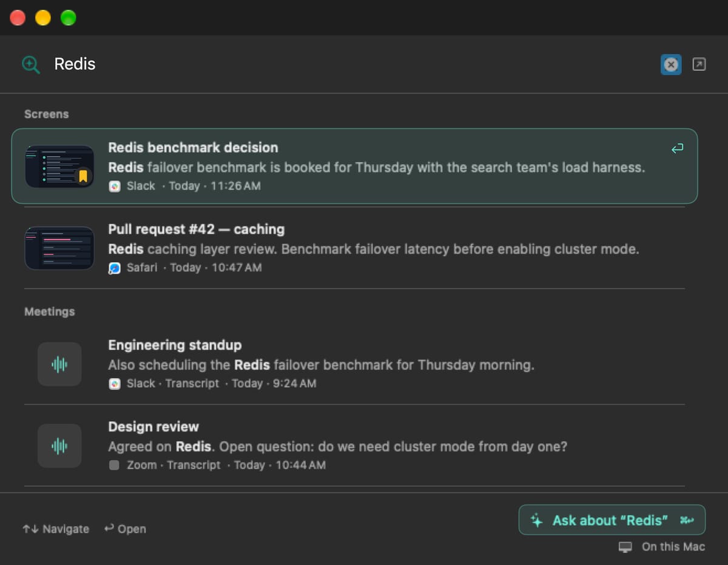Screen dimensions: 728x565
Task: Open the Redis benchmark decision thumbnail
Action: click(59, 166)
